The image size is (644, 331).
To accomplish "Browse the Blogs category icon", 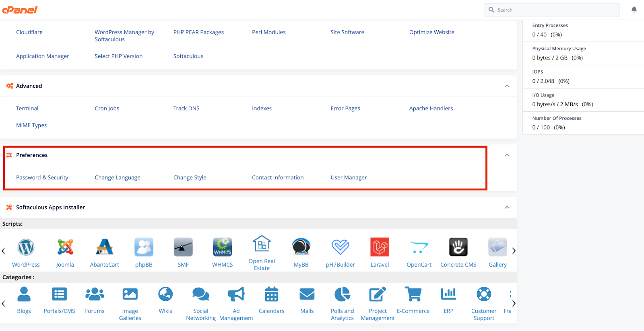I will [x=24, y=294].
